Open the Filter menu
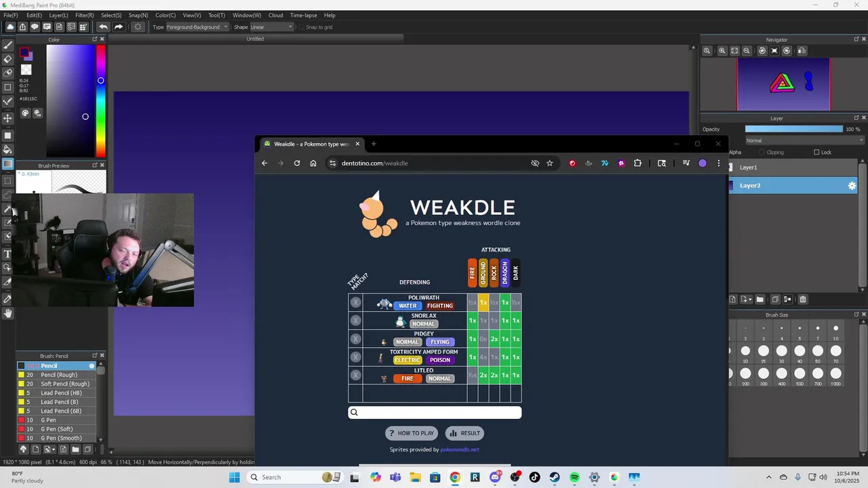868x488 pixels. (85, 15)
